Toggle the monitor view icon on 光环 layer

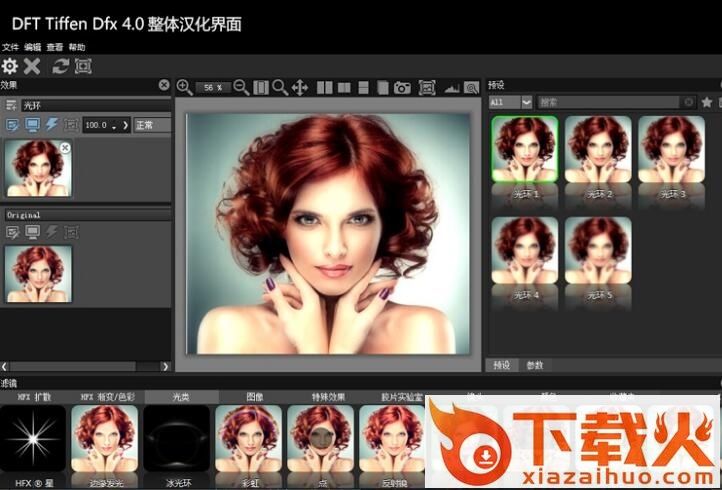coord(32,124)
